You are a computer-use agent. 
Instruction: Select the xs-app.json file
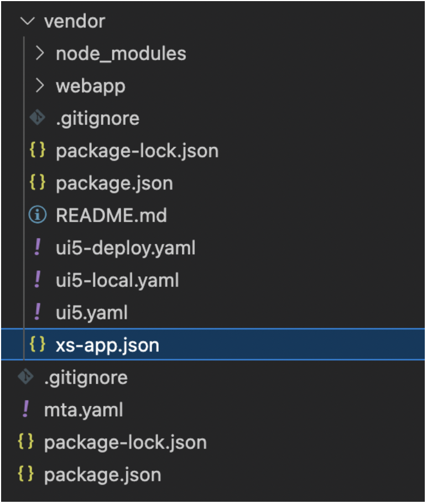point(213,344)
